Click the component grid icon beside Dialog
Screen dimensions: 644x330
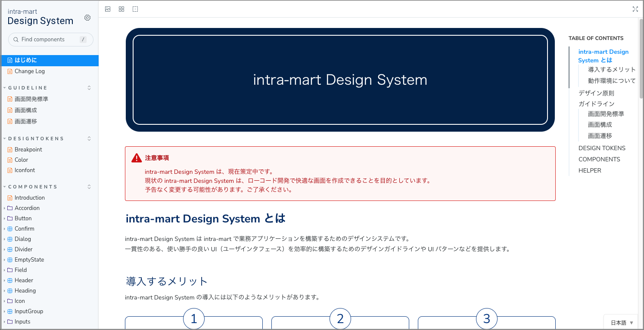coord(9,239)
